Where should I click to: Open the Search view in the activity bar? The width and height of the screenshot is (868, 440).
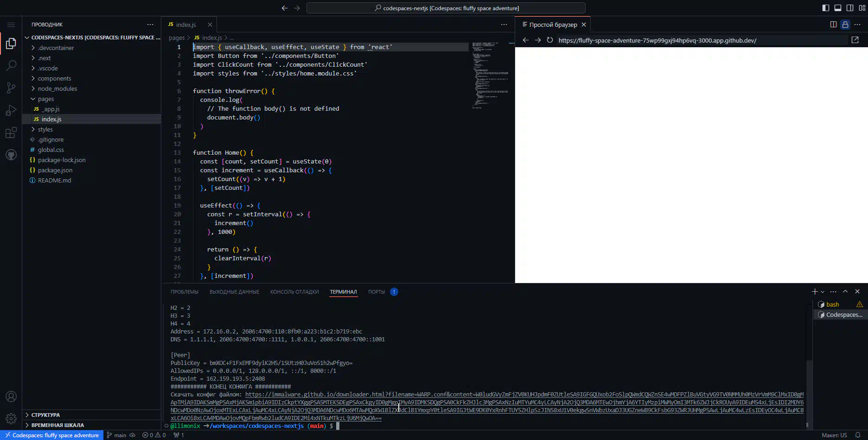11,66
